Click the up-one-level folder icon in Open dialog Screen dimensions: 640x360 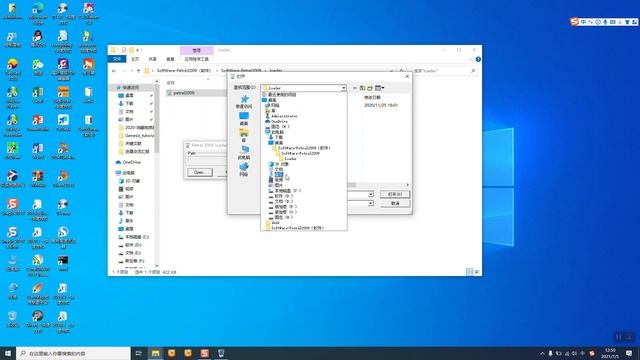362,88
